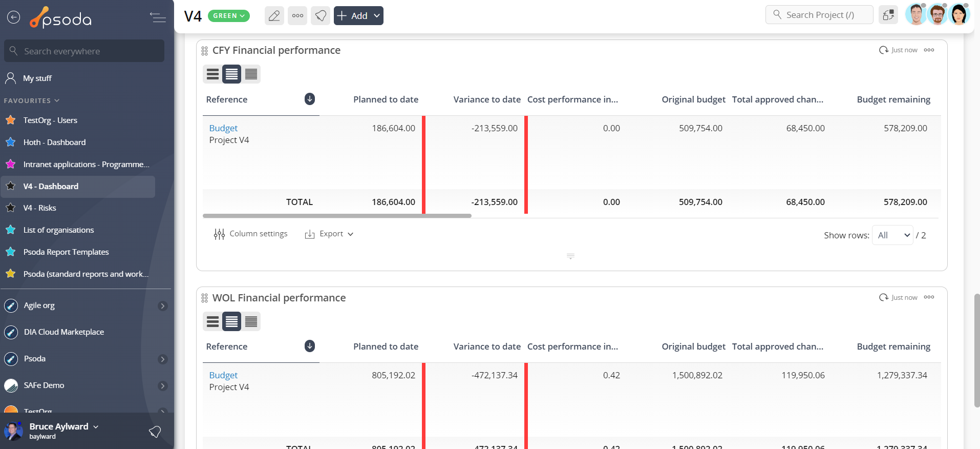Expand the SAFe Demo chevron
Image resolution: width=980 pixels, height=449 pixels.
tap(163, 386)
